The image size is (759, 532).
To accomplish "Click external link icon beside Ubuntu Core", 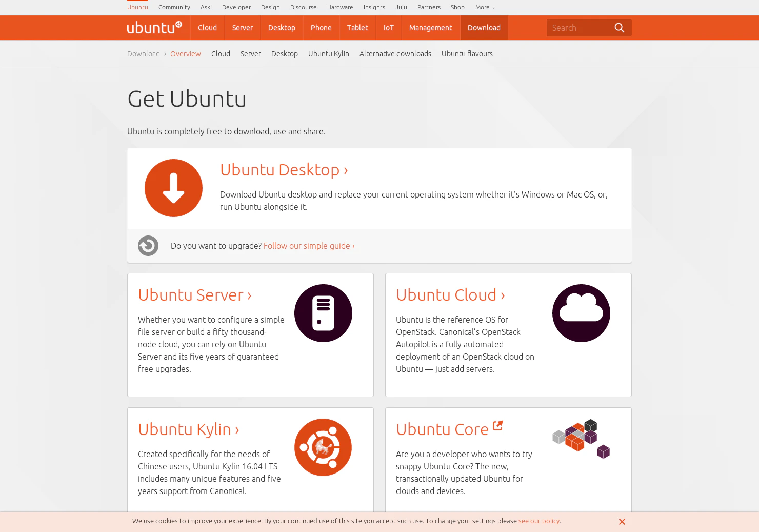I will (497, 425).
